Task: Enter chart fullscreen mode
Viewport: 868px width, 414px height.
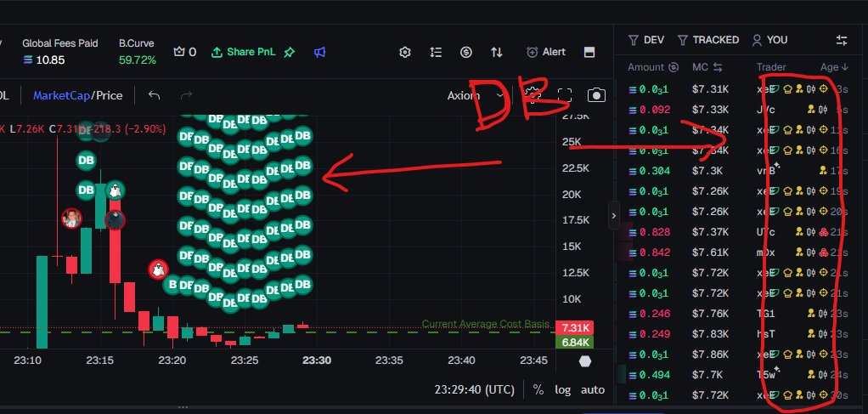Action: (565, 95)
